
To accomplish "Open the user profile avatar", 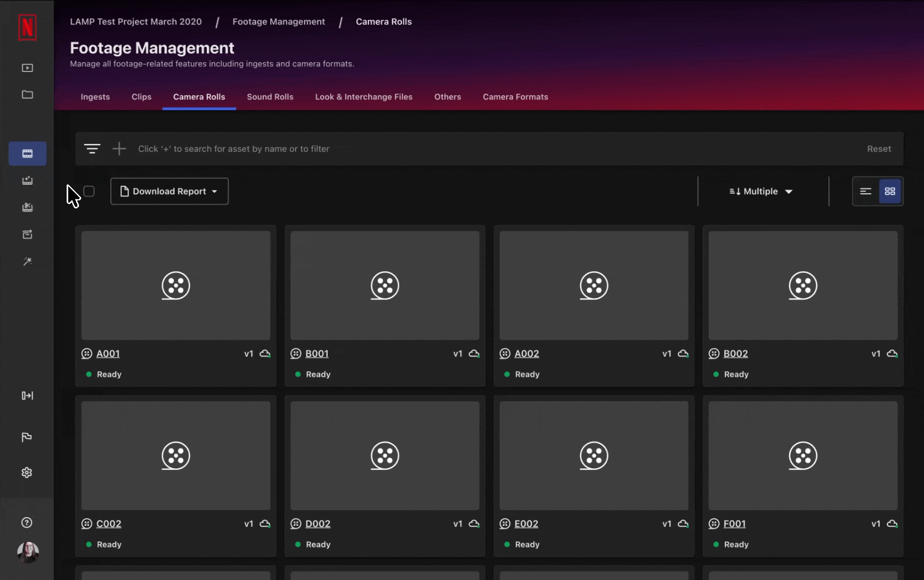I will 28,552.
